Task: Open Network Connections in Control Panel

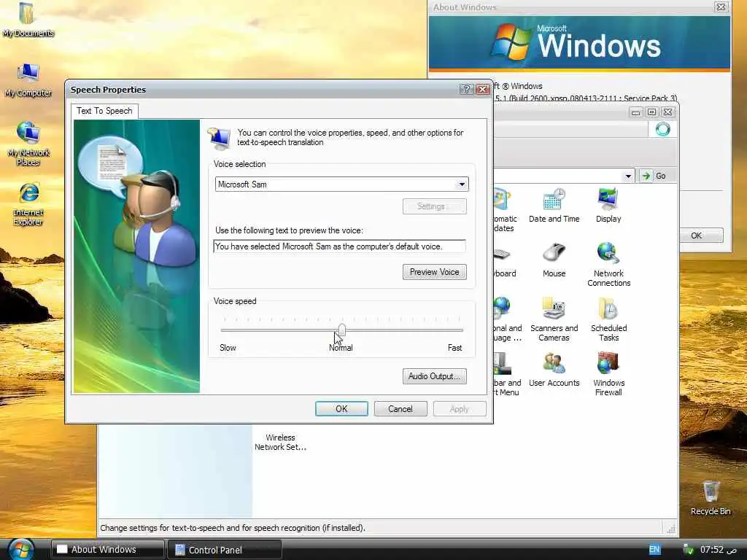Action: 608,265
